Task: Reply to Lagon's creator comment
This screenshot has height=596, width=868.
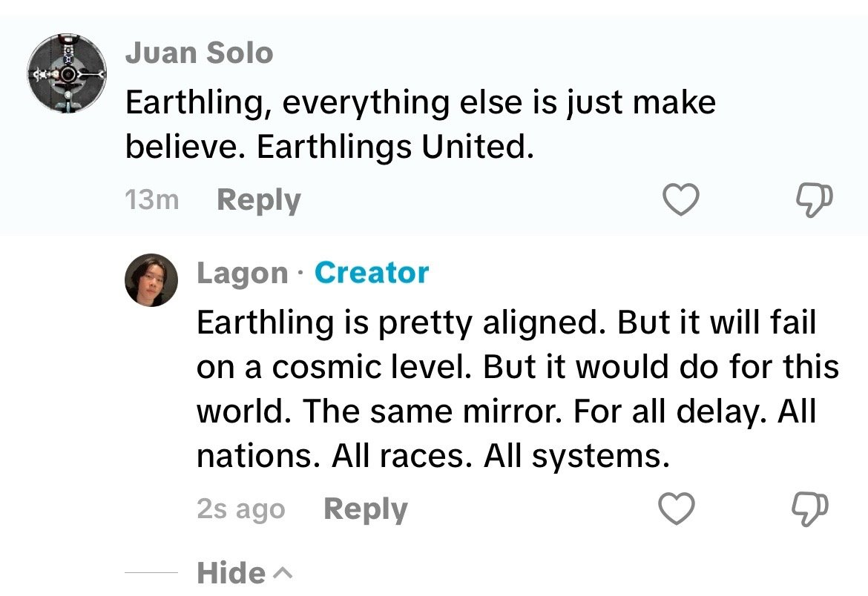Action: 366,509
